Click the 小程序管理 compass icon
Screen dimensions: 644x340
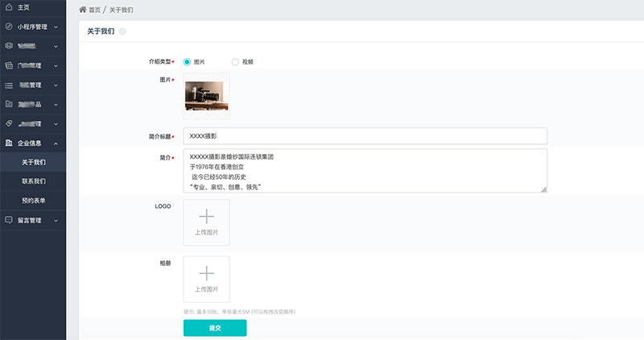click(x=9, y=27)
